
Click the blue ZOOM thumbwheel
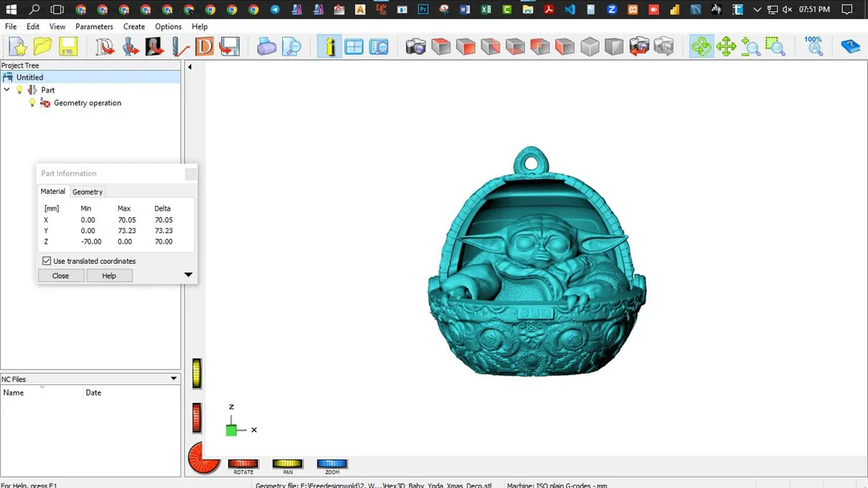(x=332, y=464)
